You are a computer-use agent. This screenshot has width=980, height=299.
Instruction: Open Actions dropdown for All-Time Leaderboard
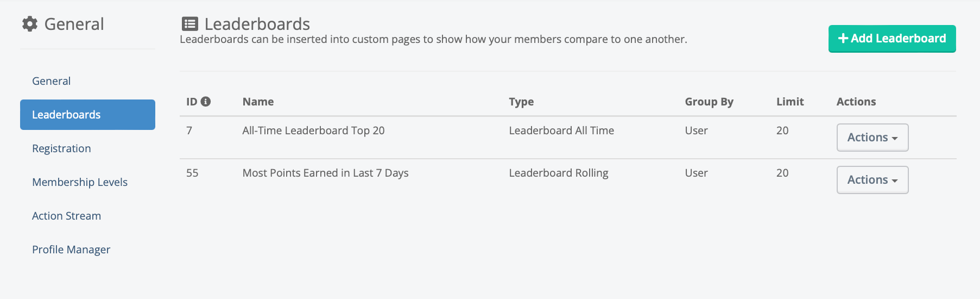pos(872,138)
